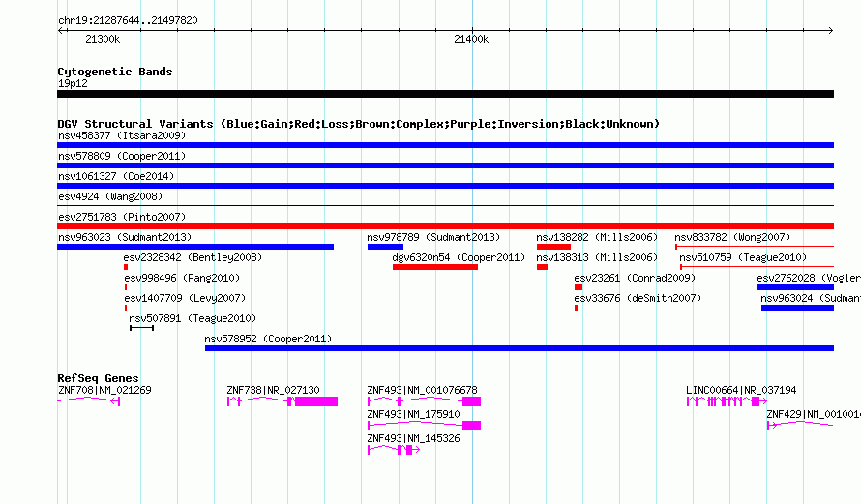Click the ZNF738 NR_027130 gene glyph
Viewport: 861px width, 504px height.
point(282,401)
